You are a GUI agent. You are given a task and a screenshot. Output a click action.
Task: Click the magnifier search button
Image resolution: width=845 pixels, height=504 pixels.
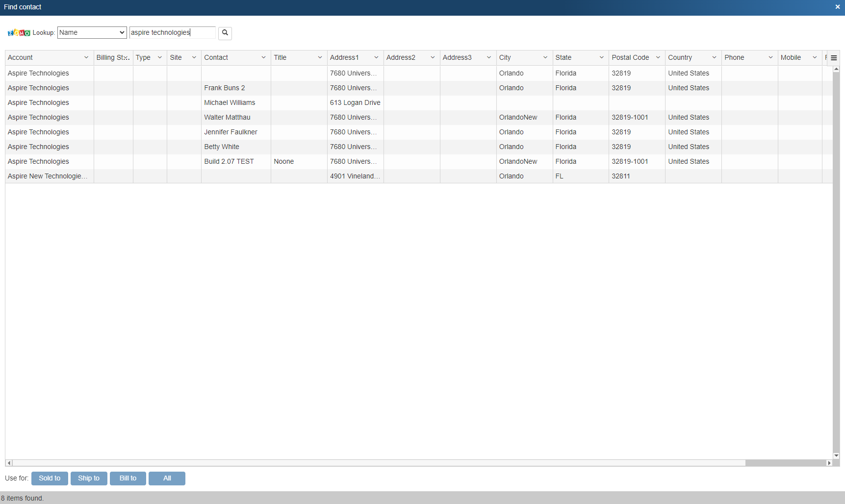[225, 33]
